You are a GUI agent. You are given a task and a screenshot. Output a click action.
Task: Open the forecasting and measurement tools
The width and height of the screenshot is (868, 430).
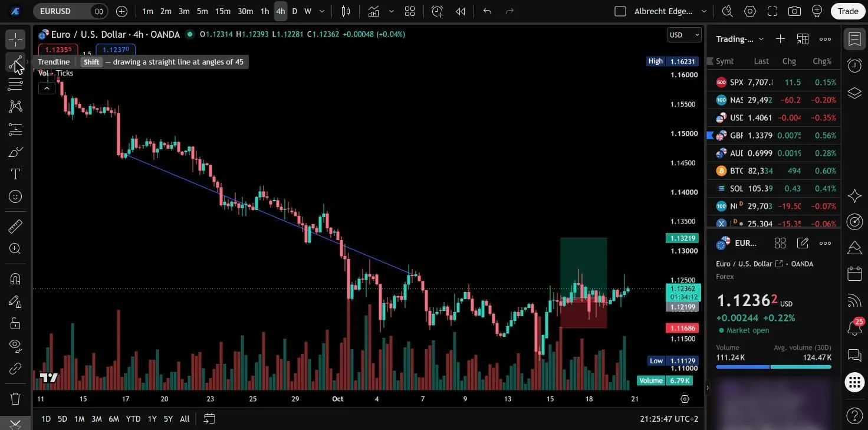(15, 129)
